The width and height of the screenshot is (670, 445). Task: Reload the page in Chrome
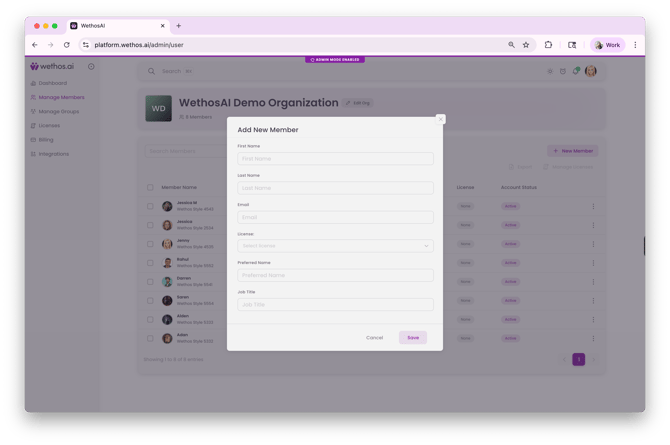pyautogui.click(x=67, y=45)
